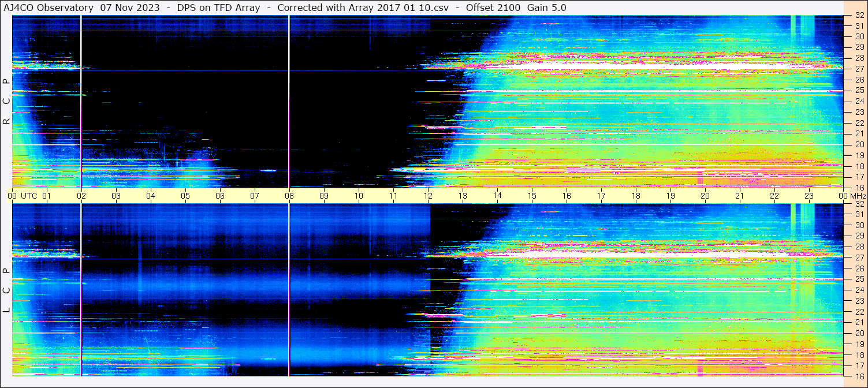The image size is (868, 388).
Task: Select the 13 hour tick on the time axis
Action: click(x=463, y=196)
